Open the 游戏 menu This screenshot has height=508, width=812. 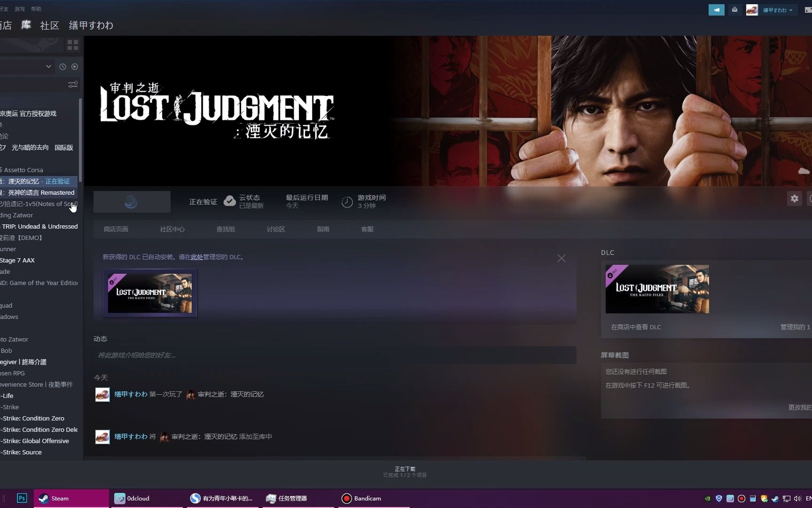(19, 9)
